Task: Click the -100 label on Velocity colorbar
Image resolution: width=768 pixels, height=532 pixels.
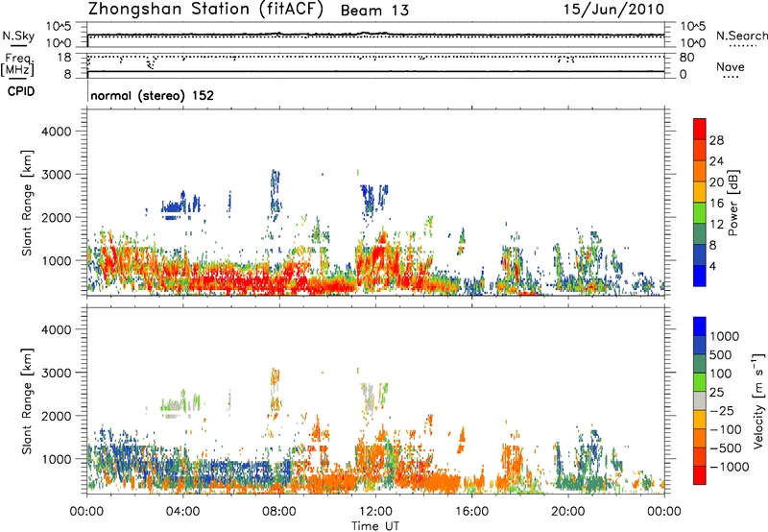Action: [x=725, y=429]
